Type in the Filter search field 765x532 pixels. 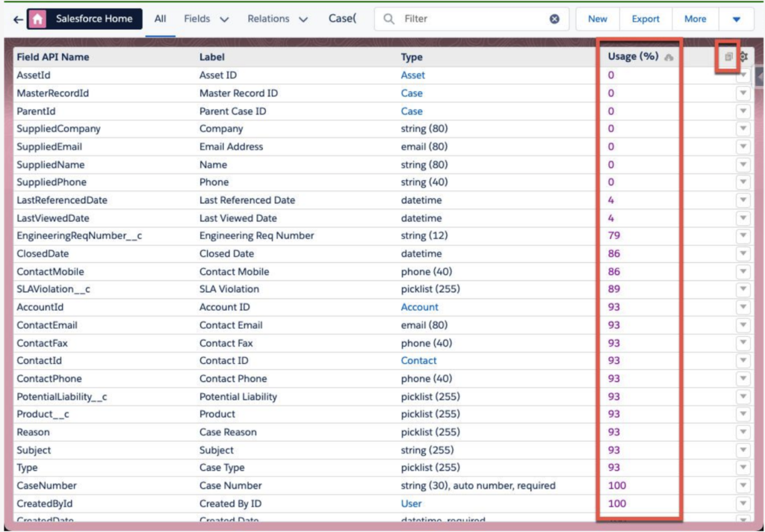coord(471,19)
